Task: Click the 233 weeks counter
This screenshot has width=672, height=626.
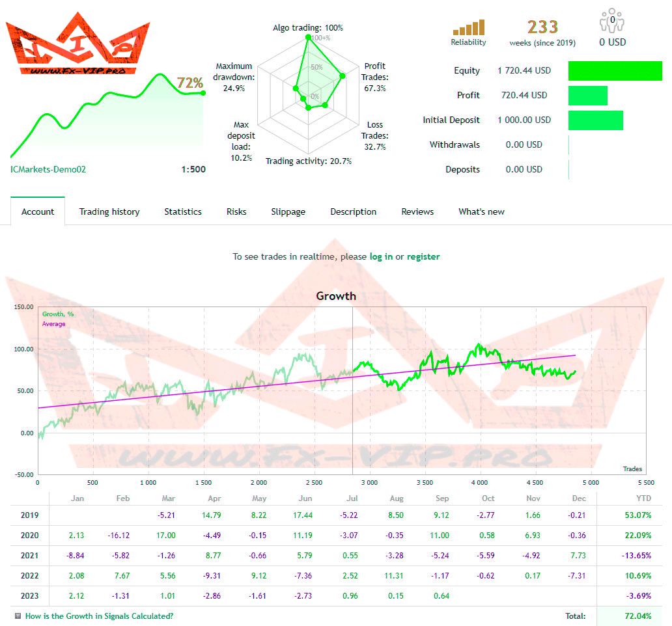Action: click(542, 27)
